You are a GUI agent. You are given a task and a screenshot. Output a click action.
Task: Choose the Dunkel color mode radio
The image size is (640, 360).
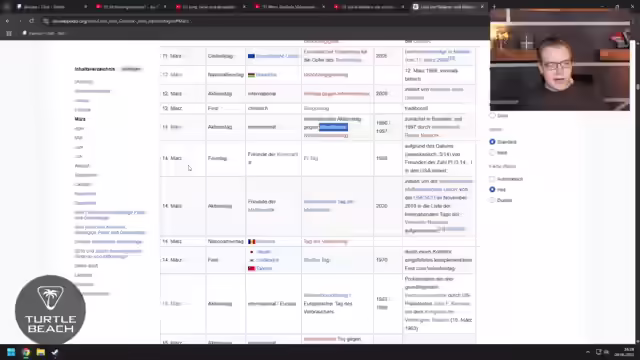point(492,200)
